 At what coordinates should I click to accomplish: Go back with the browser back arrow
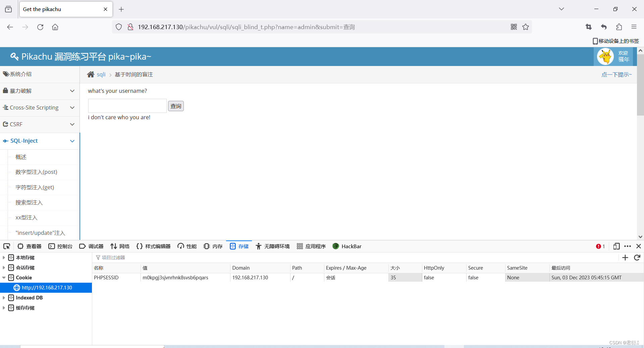[10, 27]
